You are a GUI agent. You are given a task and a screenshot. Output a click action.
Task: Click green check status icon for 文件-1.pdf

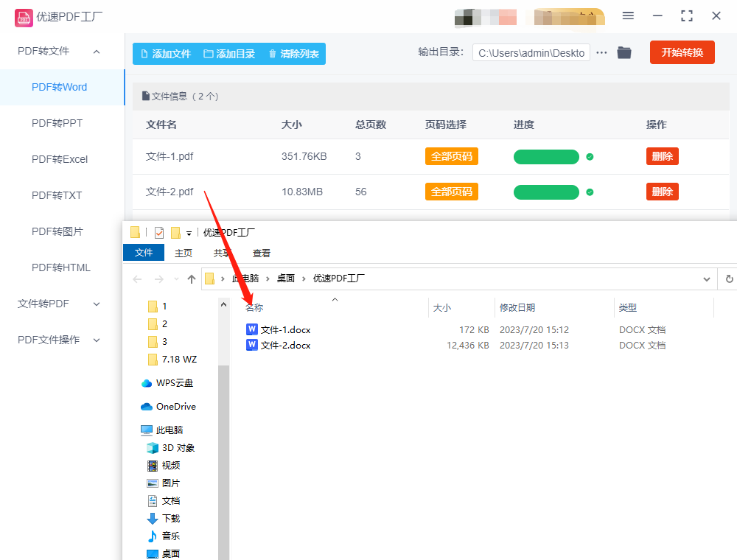(590, 157)
